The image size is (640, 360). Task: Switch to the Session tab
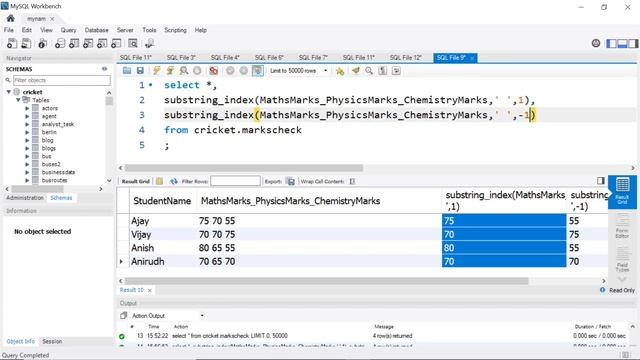point(52,341)
